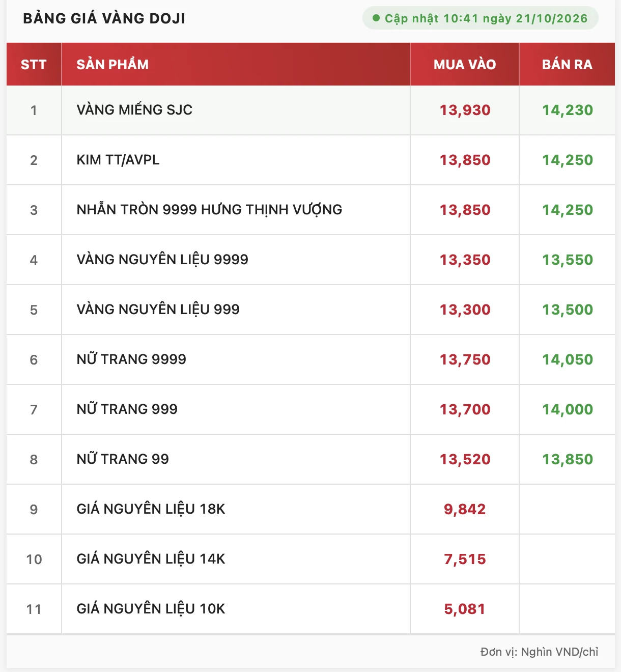
Task: Click the 14K raw material price 7,515
Action: click(465, 559)
